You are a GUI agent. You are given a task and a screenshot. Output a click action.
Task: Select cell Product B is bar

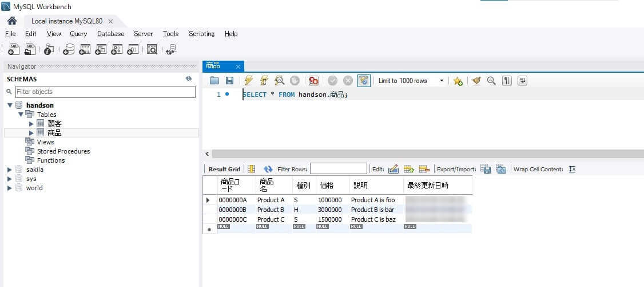click(x=376, y=210)
